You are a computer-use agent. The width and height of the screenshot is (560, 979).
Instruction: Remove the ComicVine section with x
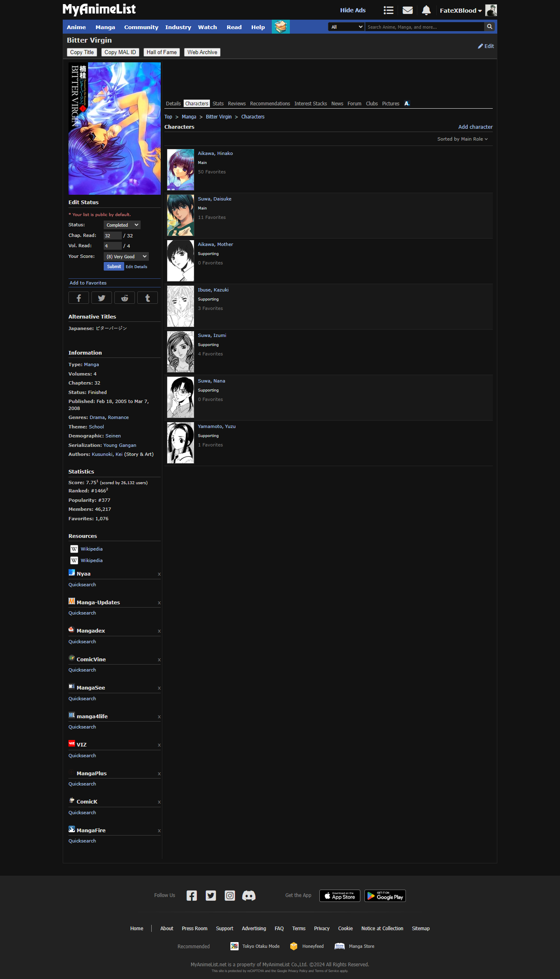[159, 660]
